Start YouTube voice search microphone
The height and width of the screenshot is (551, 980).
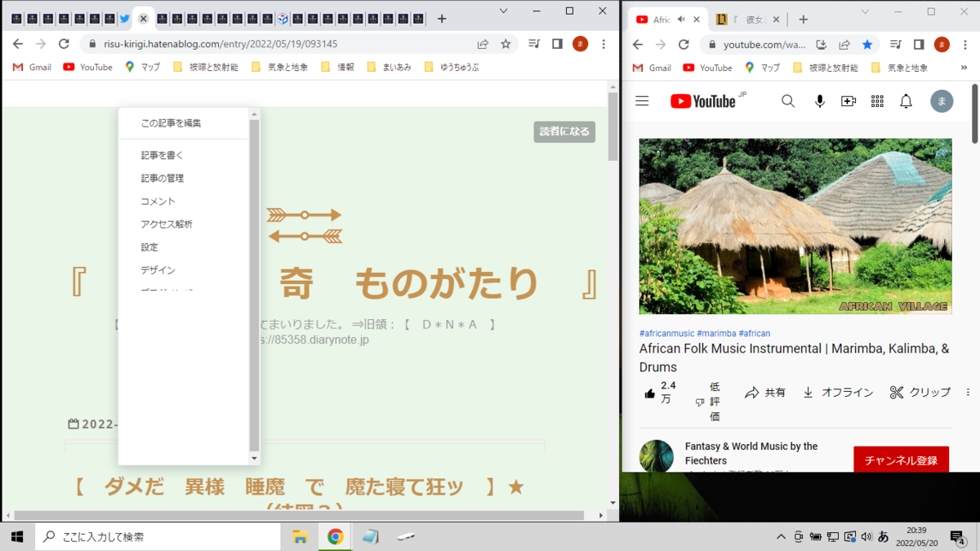pos(820,101)
